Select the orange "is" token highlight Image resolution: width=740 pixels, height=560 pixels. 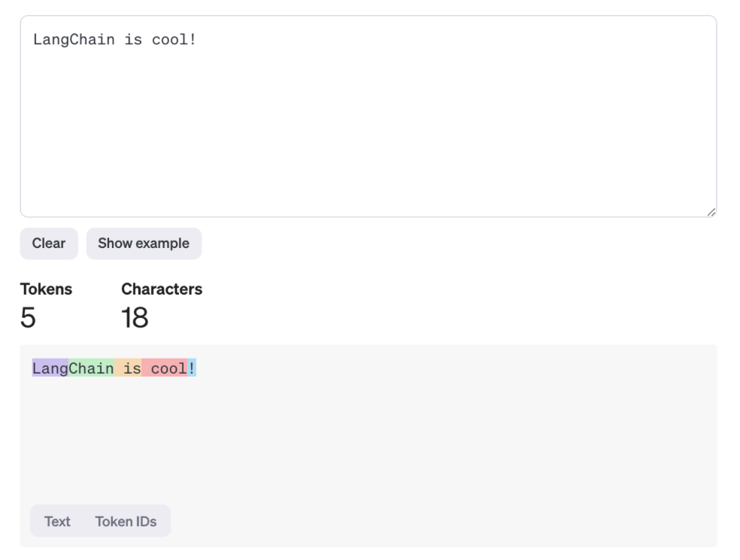pyautogui.click(x=128, y=368)
